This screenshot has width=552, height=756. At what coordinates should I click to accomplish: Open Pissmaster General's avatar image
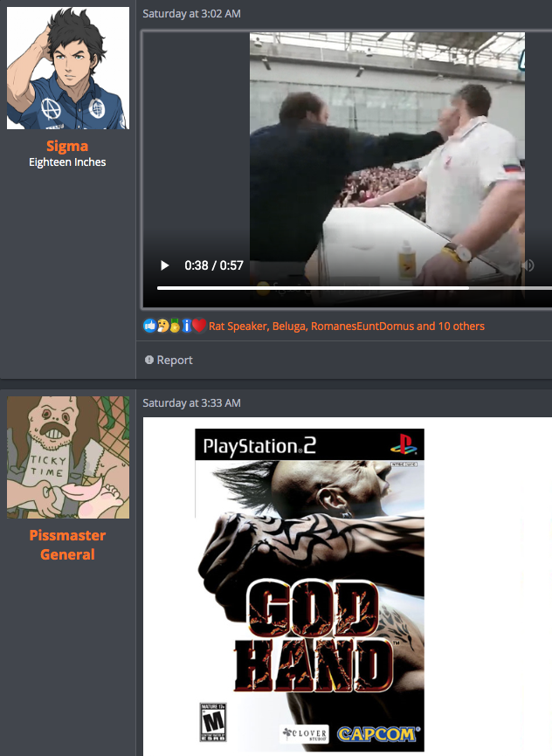[x=68, y=457]
